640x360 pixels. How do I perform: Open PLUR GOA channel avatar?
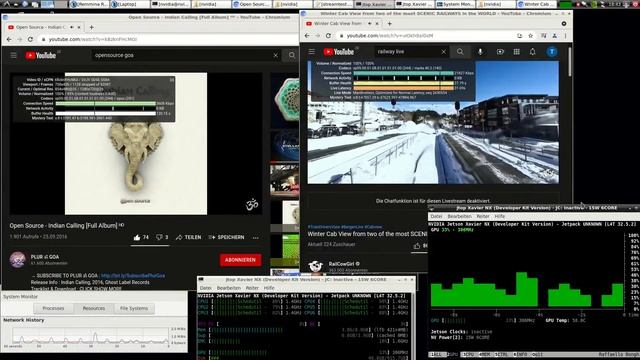coord(18,260)
